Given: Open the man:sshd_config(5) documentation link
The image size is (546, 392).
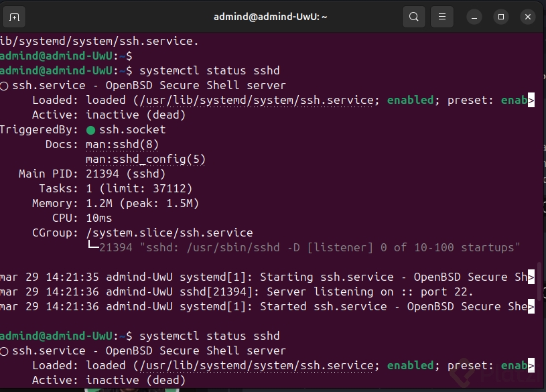Looking at the screenshot, I should pyautogui.click(x=145, y=159).
